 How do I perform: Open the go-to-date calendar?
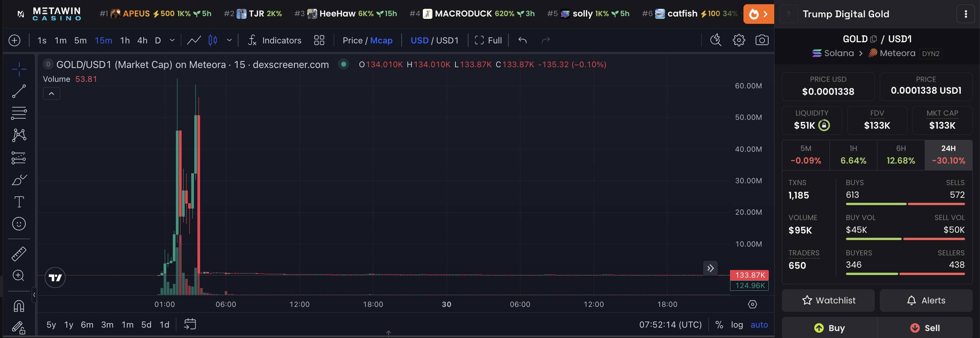tap(190, 325)
